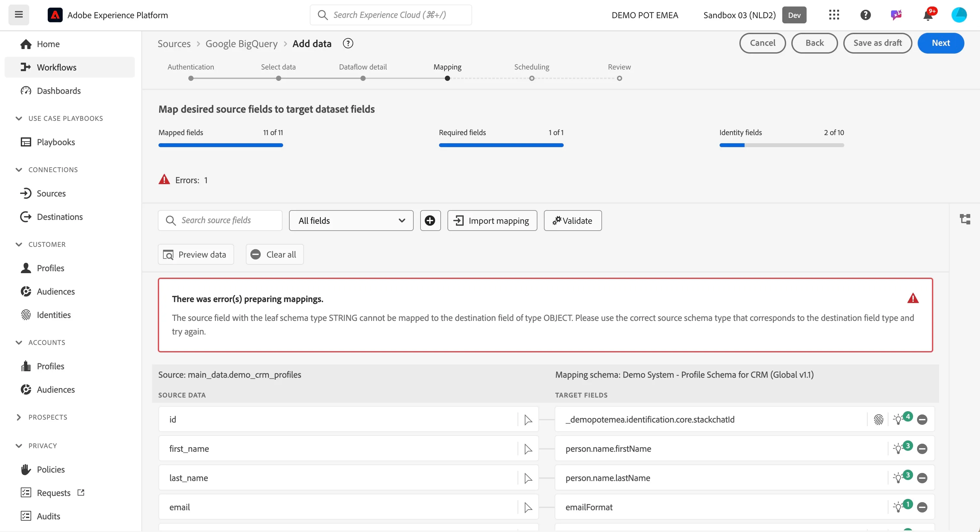Click Save as draft
The image size is (980, 532).
[x=877, y=43]
